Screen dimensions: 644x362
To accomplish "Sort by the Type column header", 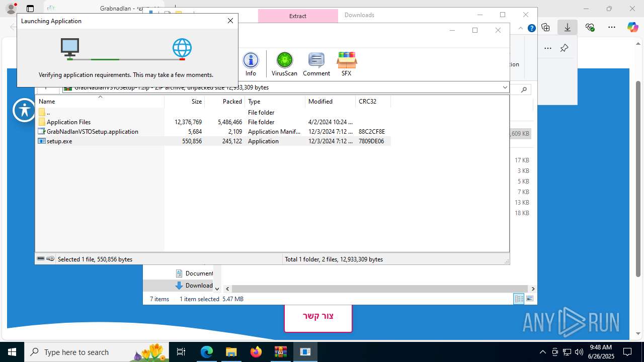I will point(275,102).
